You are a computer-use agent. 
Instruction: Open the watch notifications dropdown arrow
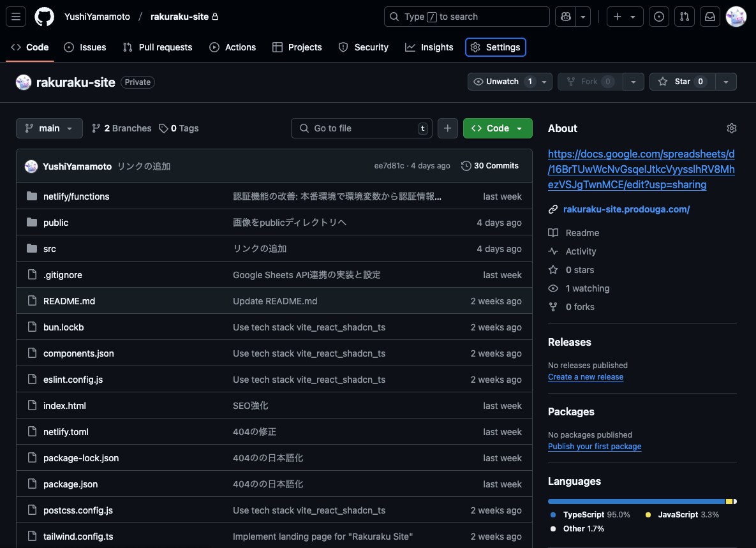coord(544,82)
